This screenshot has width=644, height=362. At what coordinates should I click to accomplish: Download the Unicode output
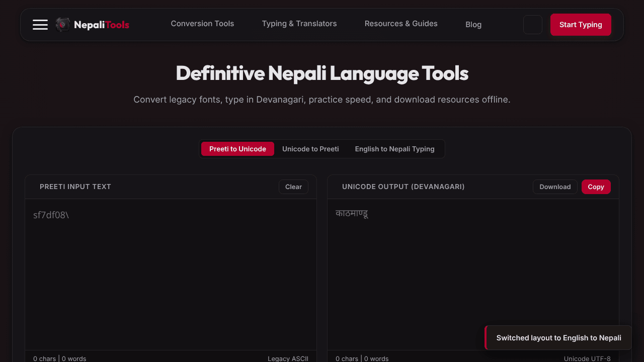(x=555, y=187)
